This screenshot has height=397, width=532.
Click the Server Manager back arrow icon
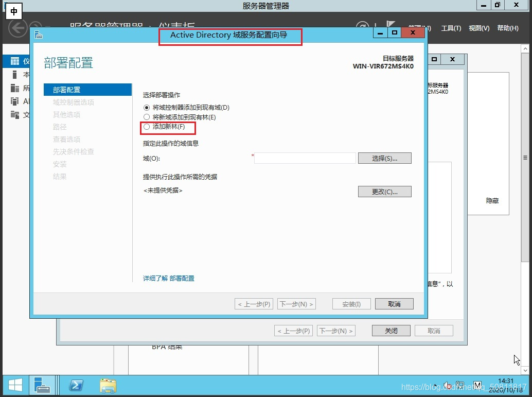coord(17,28)
